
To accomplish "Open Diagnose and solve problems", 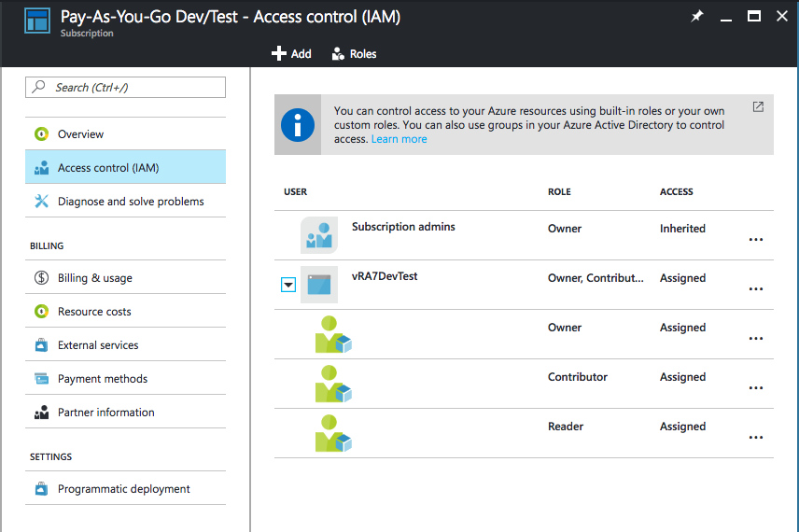I will pos(125,201).
